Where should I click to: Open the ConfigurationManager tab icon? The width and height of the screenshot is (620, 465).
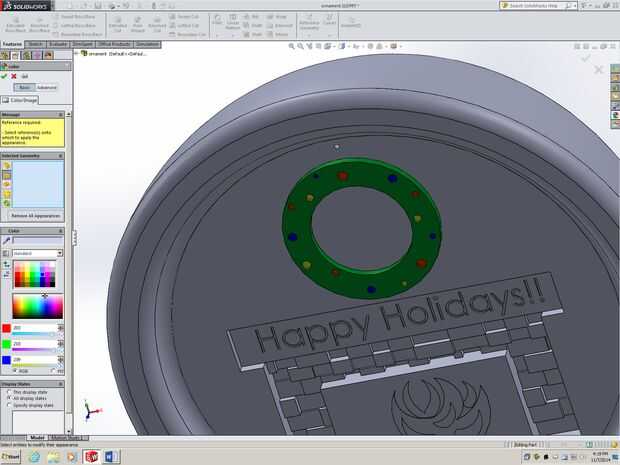(x=26, y=55)
